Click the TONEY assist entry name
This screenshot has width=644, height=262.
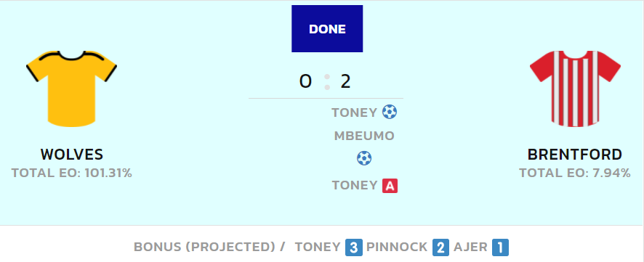pos(355,186)
